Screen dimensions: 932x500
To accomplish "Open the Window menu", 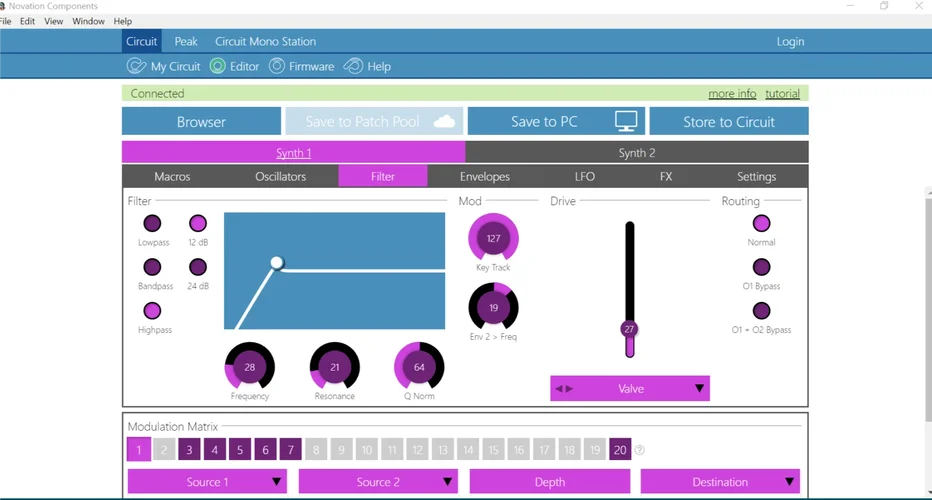I will click(x=89, y=21).
